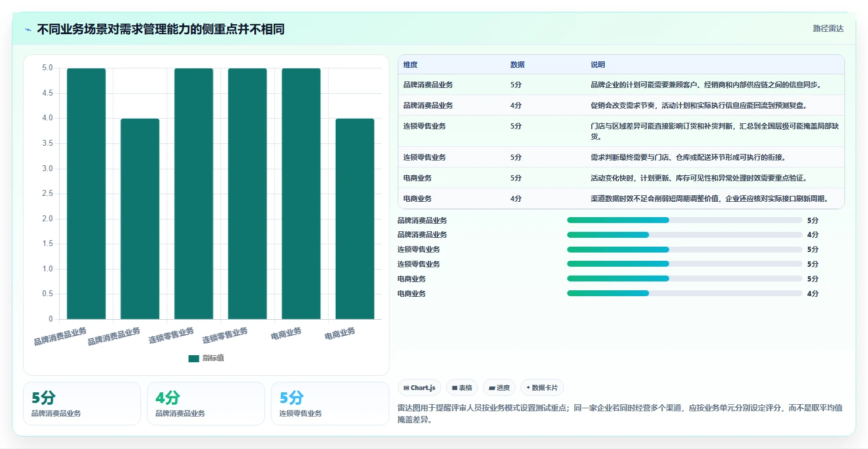Click the 指标值 legend color box
The width and height of the screenshot is (868, 449).
[x=194, y=358]
